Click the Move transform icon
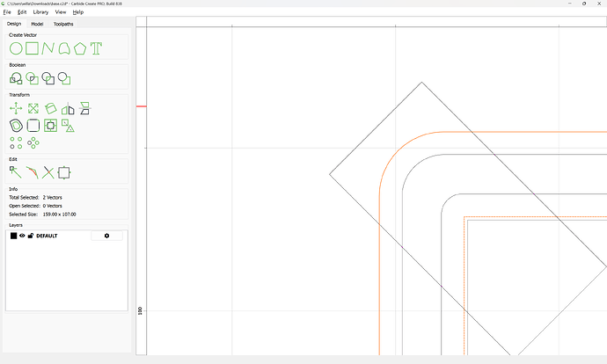The width and height of the screenshot is (607, 364). 16,109
